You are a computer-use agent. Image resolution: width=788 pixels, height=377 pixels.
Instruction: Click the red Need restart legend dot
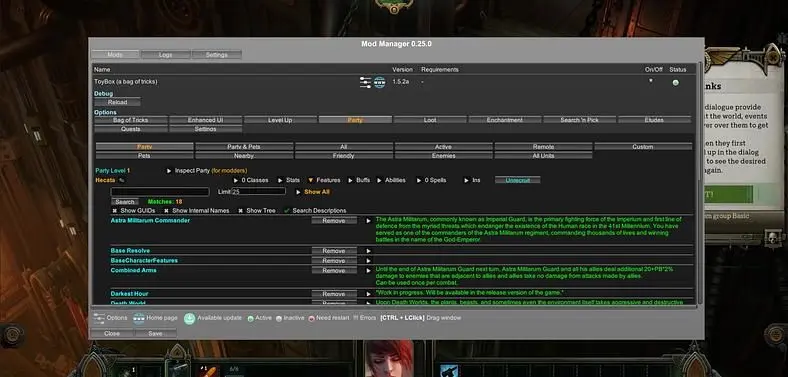[x=312, y=318]
